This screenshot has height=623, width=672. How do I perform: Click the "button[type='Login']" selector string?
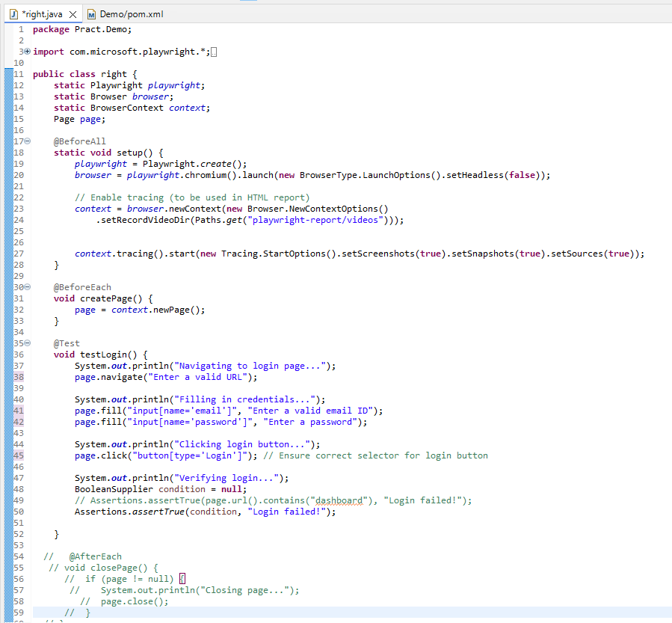click(x=190, y=455)
